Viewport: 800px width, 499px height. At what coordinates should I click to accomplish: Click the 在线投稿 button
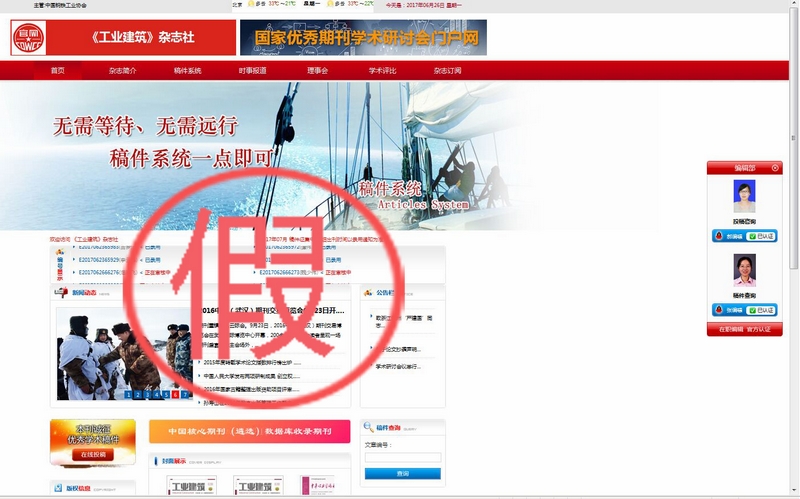pos(92,454)
